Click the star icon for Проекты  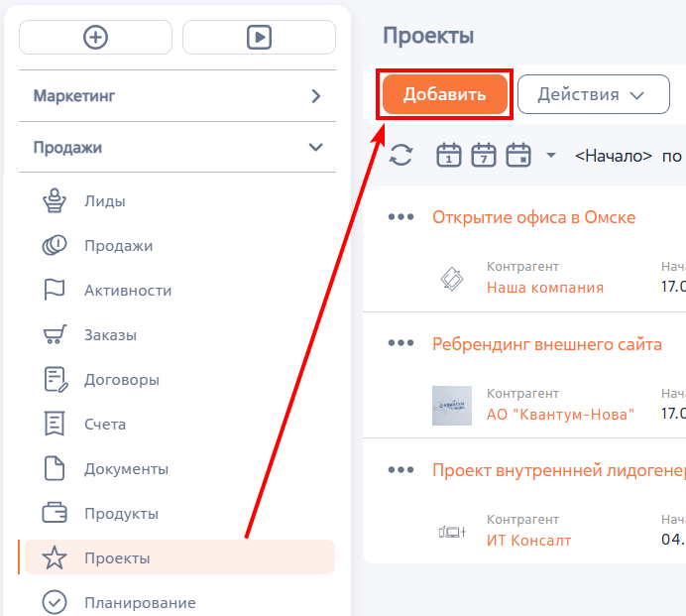pyautogui.click(x=55, y=557)
